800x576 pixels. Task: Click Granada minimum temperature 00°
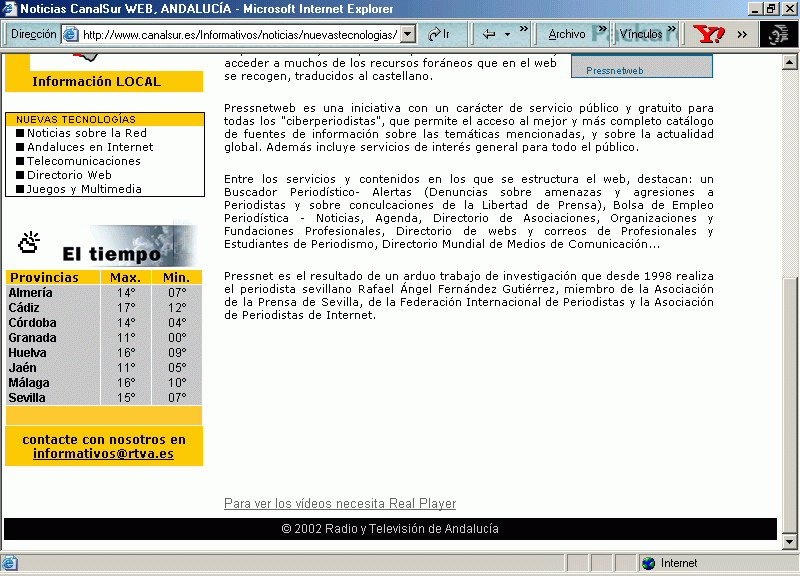click(177, 338)
